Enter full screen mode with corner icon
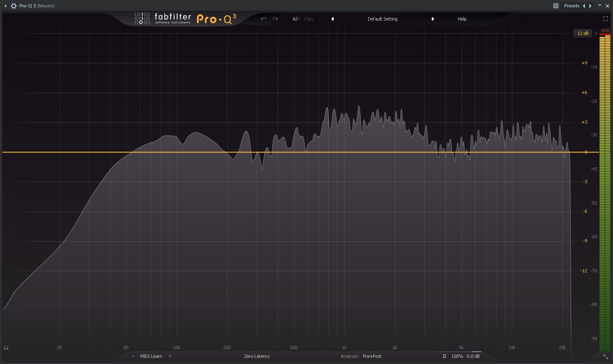 605,19
